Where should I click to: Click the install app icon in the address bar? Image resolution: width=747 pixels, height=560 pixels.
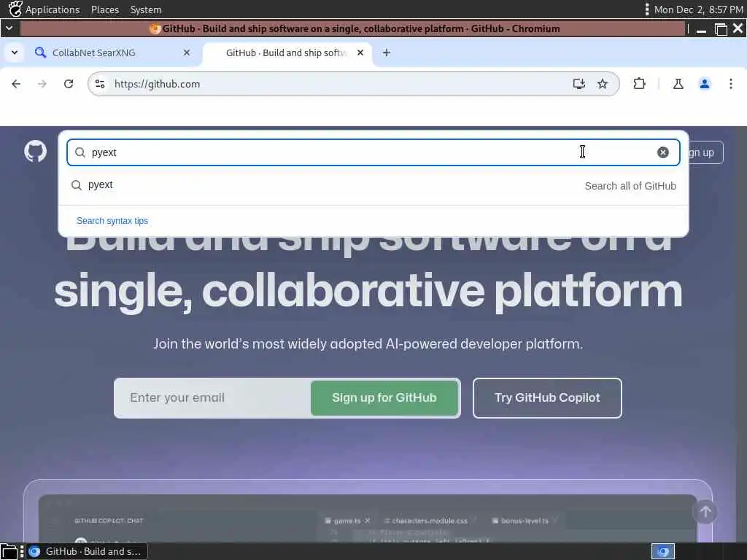point(578,84)
